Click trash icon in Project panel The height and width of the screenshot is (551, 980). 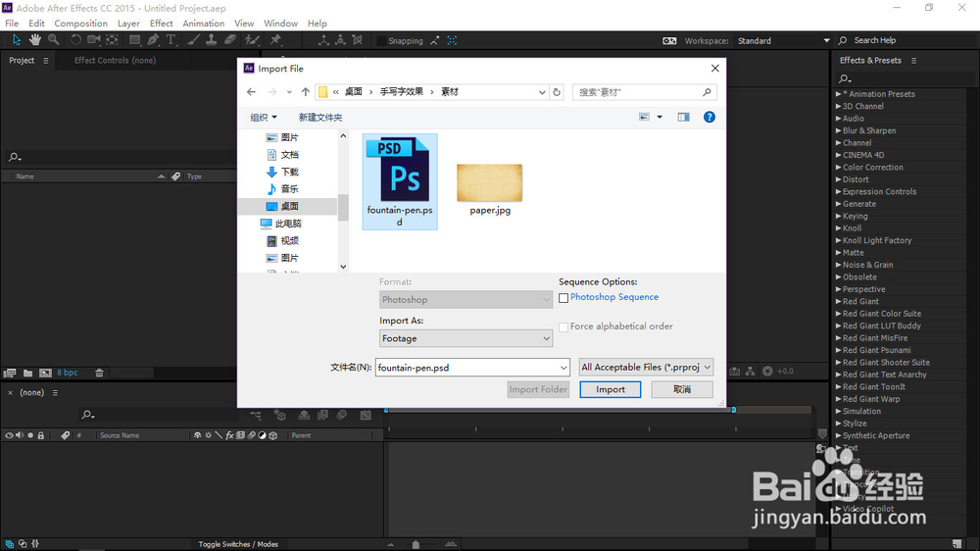coord(99,373)
